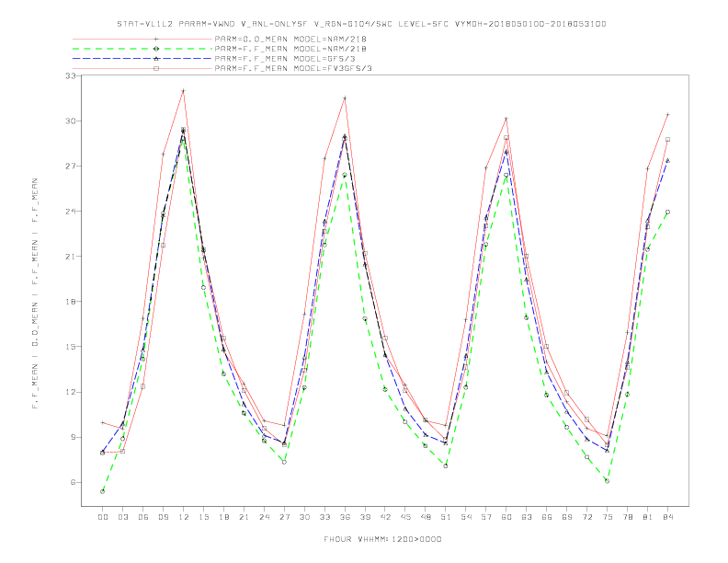Select legend entry PARM=F.F_MEAN MODEL=FV3GFS/3
The width and height of the screenshot is (728, 563).
click(293, 68)
